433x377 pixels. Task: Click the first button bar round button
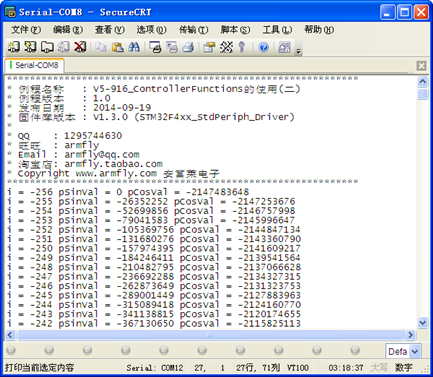pos(11,350)
